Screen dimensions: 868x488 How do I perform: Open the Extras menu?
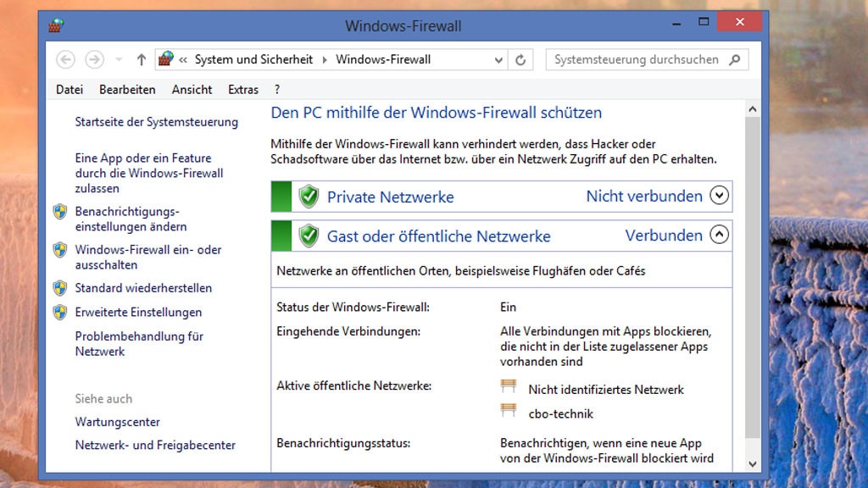pyautogui.click(x=242, y=89)
